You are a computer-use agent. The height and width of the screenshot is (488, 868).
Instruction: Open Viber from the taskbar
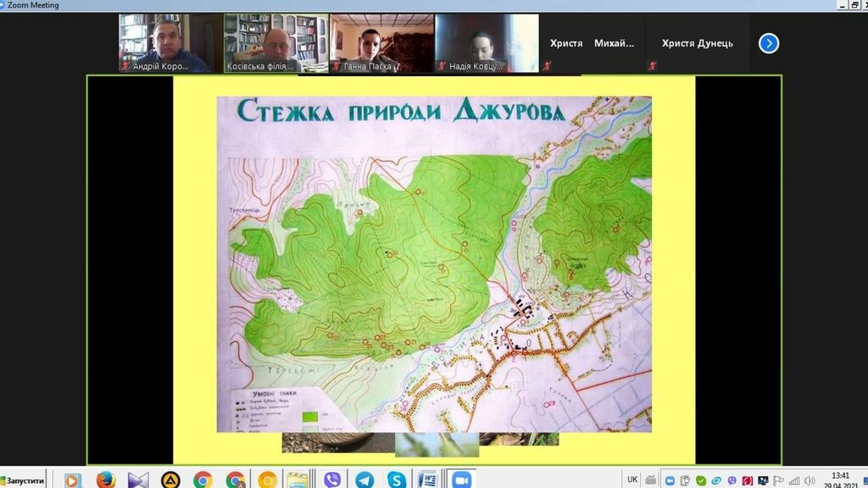pyautogui.click(x=332, y=480)
